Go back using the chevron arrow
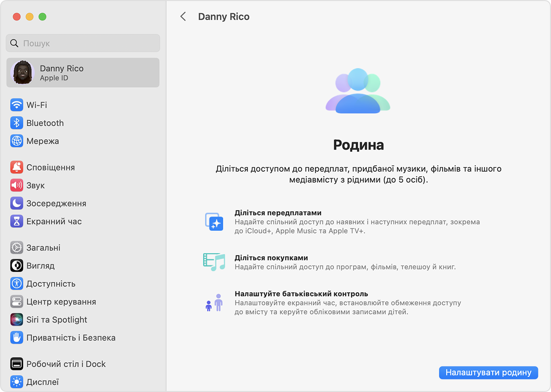Image resolution: width=551 pixels, height=392 pixels. [183, 16]
